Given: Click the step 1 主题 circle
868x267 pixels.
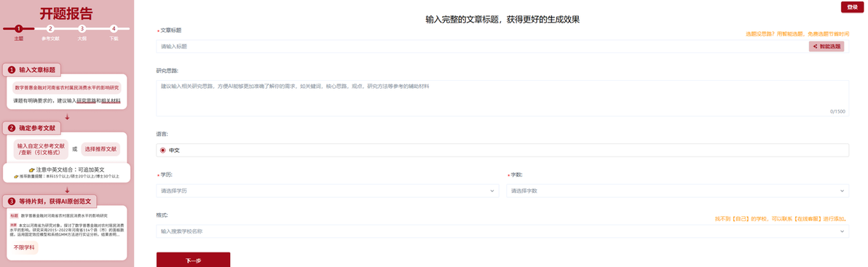Looking at the screenshot, I should [x=19, y=28].
